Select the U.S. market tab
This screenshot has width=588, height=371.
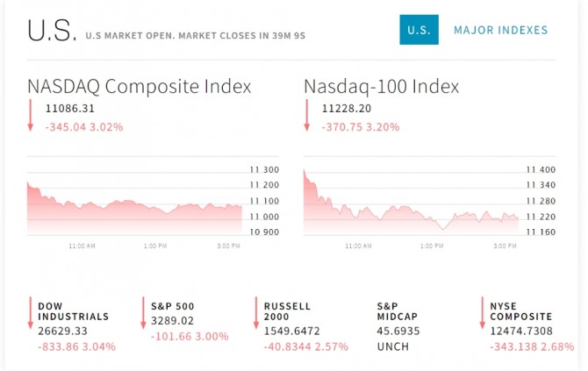[419, 30]
